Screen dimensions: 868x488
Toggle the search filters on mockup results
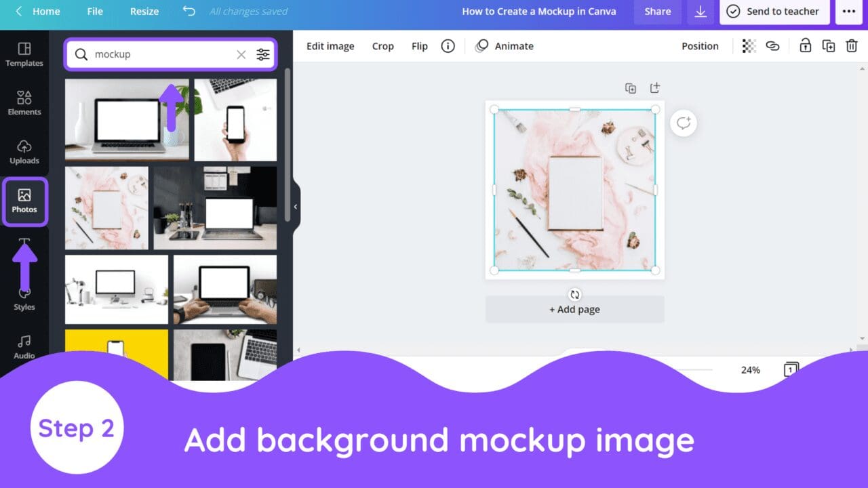(x=263, y=54)
